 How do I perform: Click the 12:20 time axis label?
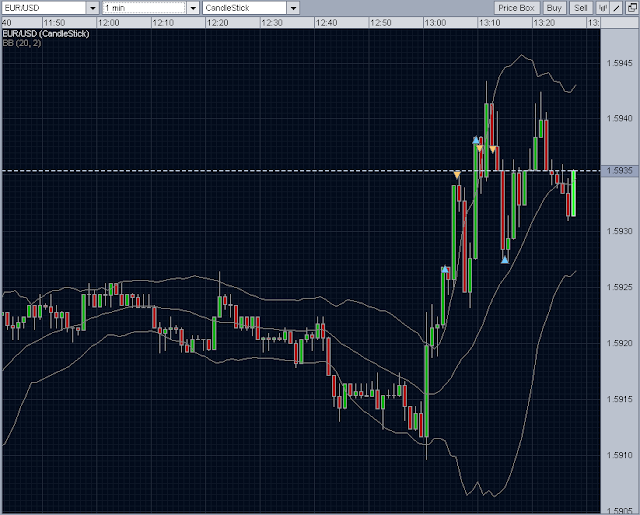[x=218, y=22]
